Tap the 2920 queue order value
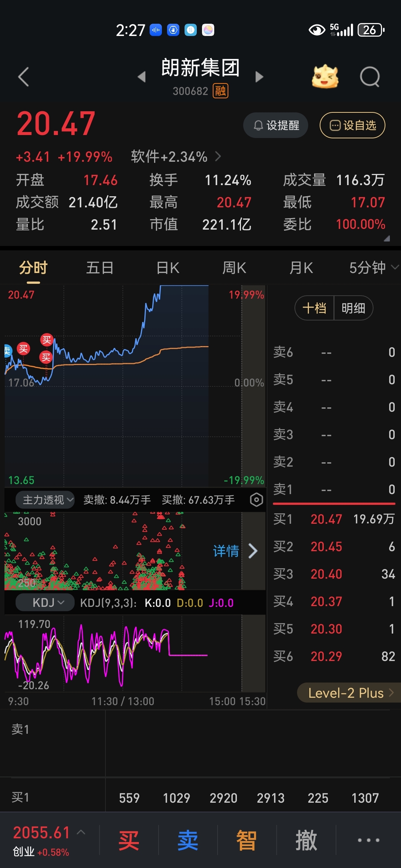The height and width of the screenshot is (868, 401). tap(224, 798)
